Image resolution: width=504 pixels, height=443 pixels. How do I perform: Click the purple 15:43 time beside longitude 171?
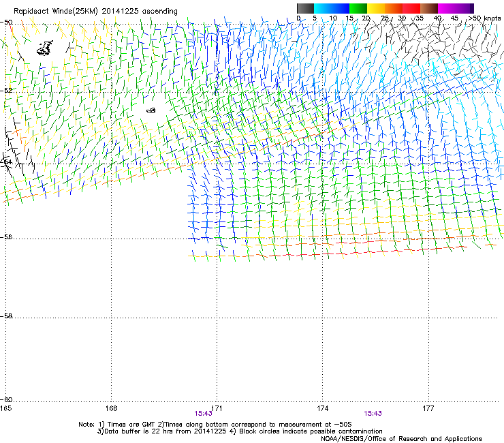tap(203, 414)
